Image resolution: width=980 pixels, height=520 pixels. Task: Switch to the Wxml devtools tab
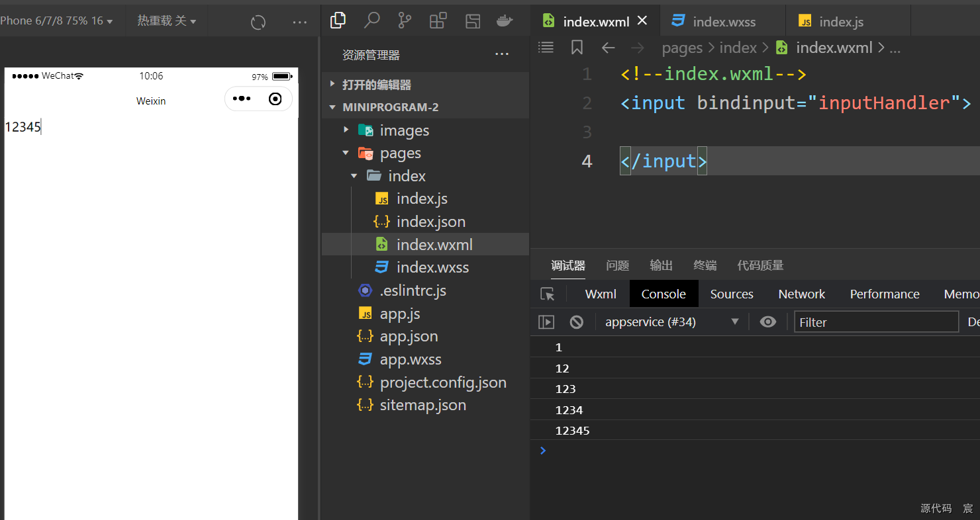coord(601,294)
